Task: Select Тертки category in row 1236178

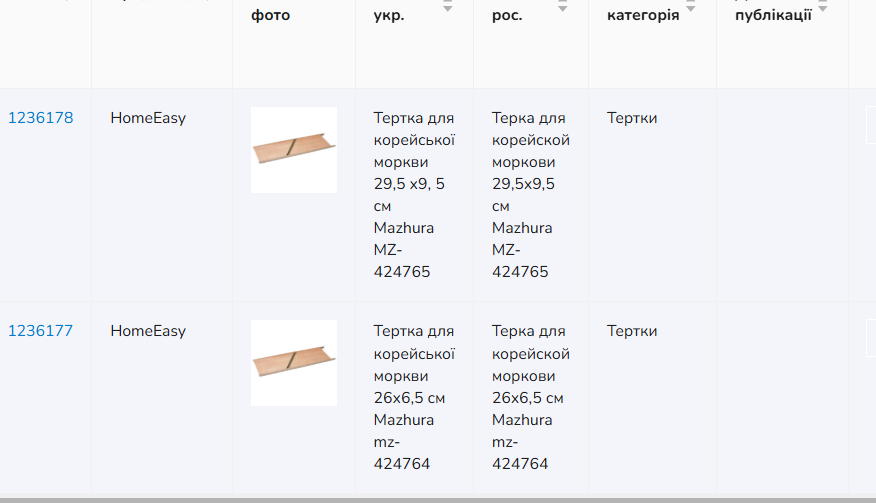Action: pos(632,118)
